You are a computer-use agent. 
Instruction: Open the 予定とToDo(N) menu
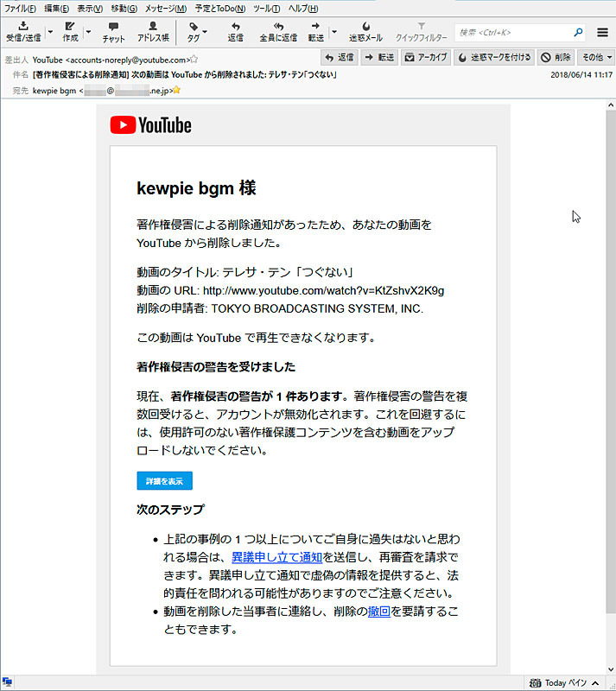[220, 9]
